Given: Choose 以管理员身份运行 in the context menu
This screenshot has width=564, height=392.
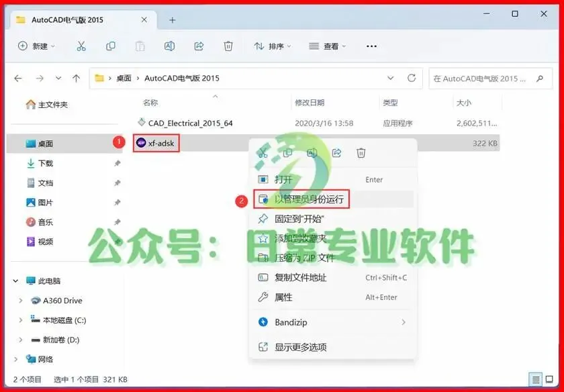Looking at the screenshot, I should click(x=333, y=199).
